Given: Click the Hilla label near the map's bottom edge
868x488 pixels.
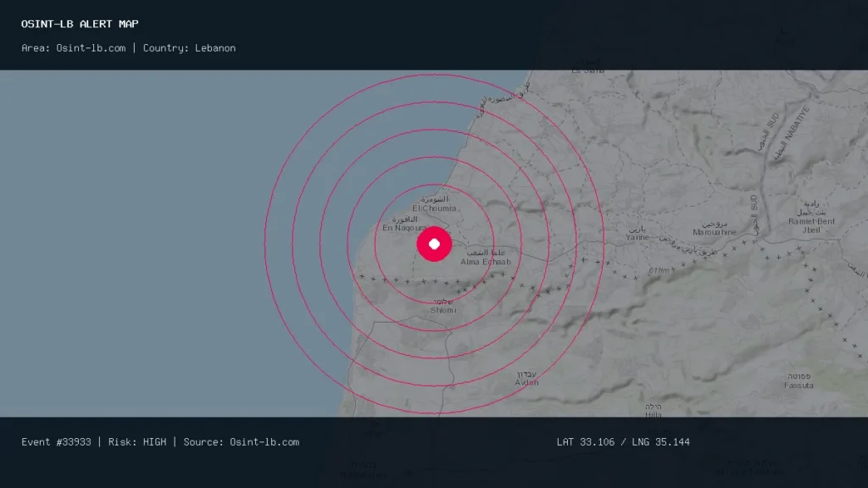Looking at the screenshot, I should click(x=654, y=411).
